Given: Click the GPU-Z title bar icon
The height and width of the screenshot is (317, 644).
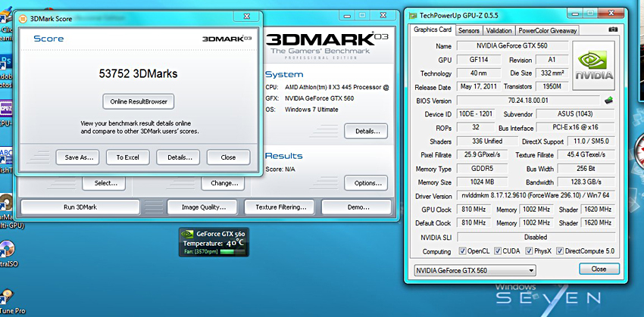Looking at the screenshot, I should point(413,16).
